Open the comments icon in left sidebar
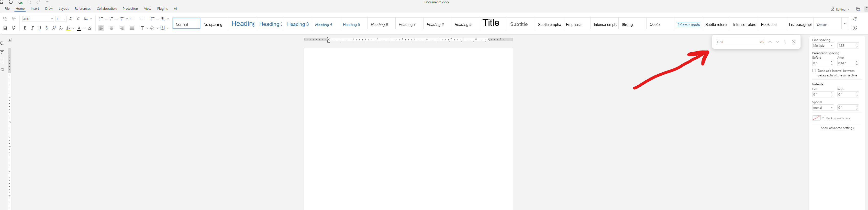 pyautogui.click(x=2, y=52)
